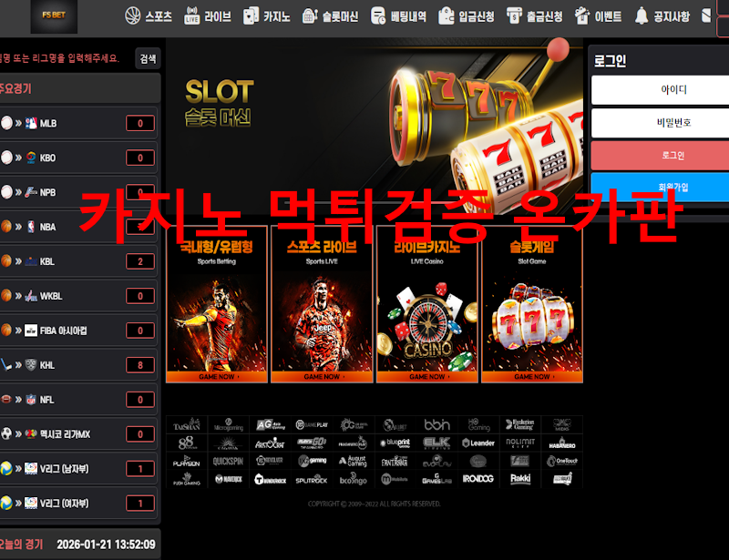Select the KHL hockey league row
Image resolution: width=729 pixels, height=560 pixels.
tap(78, 365)
